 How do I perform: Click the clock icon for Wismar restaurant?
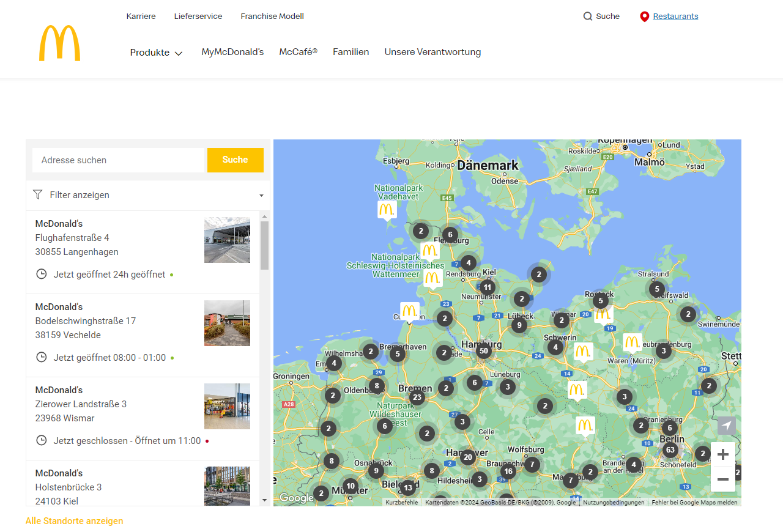tap(42, 440)
